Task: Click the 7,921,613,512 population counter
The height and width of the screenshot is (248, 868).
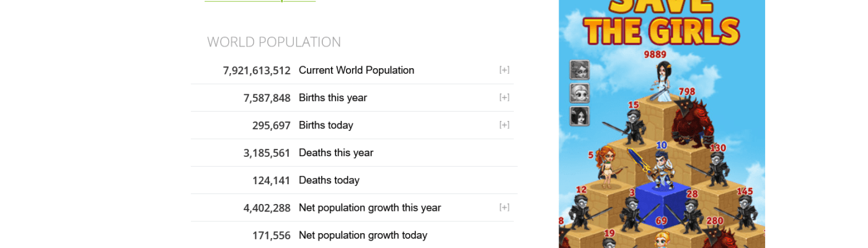Action: tap(257, 71)
